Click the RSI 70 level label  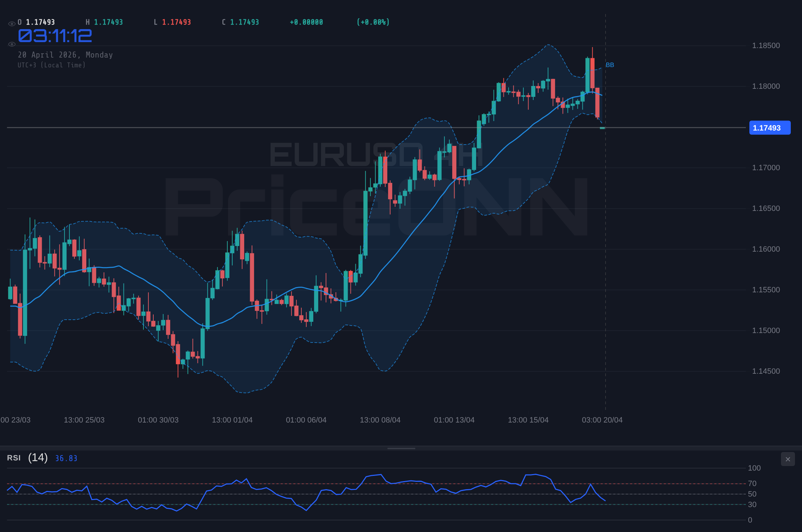tap(752, 484)
